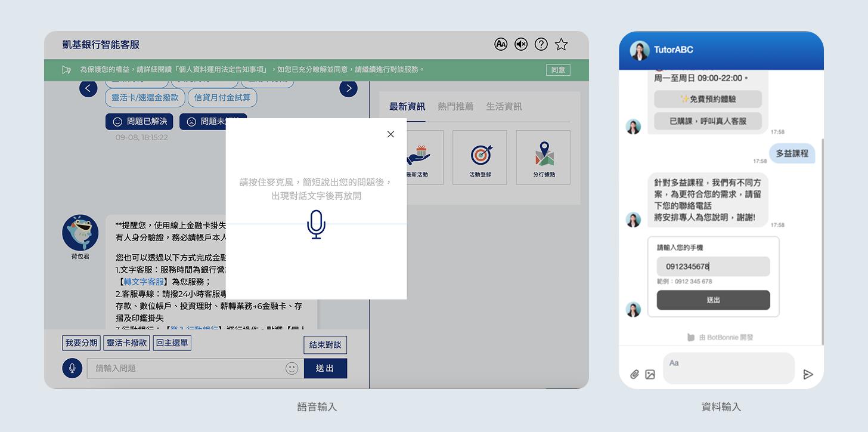The width and height of the screenshot is (868, 432).
Task: Switch to 熱門推薦 tab
Action: pyautogui.click(x=455, y=106)
